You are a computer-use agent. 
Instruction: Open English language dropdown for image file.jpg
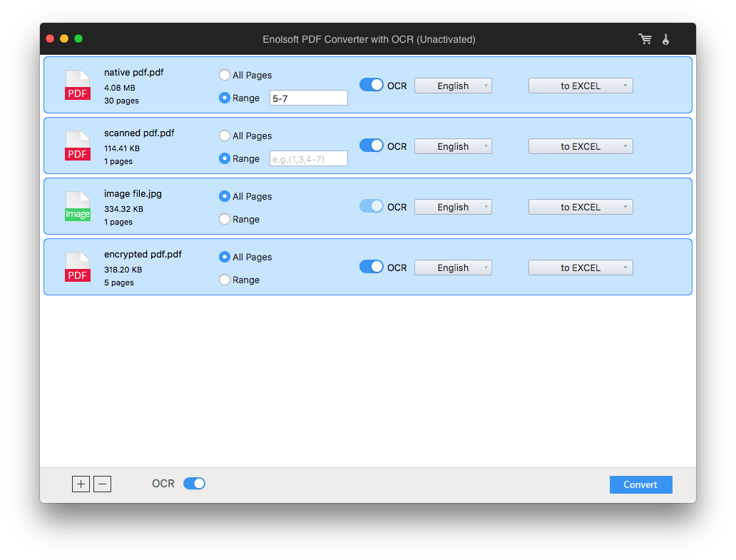point(453,207)
